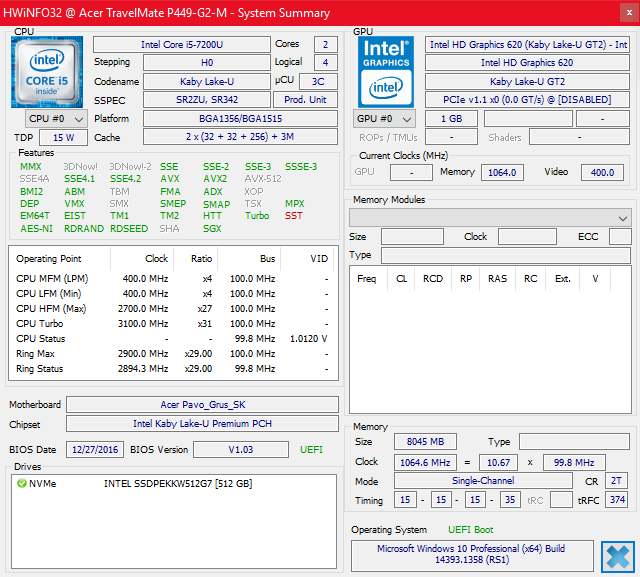
Task: Click the memory size 8045 MB field
Action: [425, 442]
